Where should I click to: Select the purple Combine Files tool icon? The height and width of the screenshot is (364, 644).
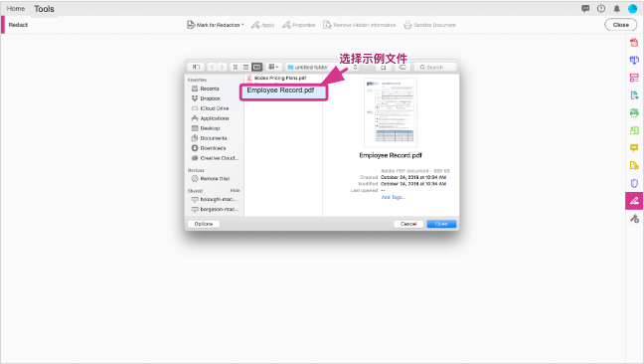pyautogui.click(x=634, y=60)
